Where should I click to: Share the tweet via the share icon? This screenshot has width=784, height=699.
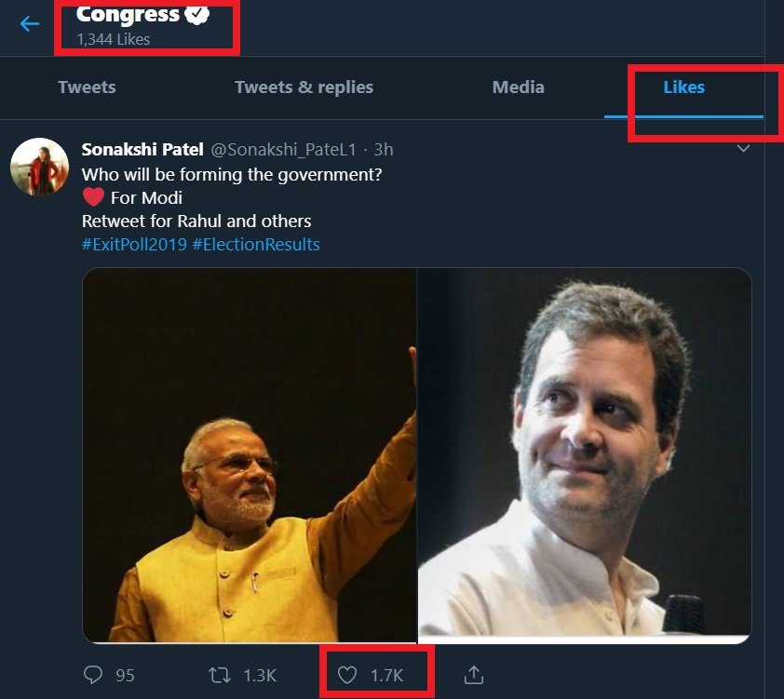coord(473,675)
